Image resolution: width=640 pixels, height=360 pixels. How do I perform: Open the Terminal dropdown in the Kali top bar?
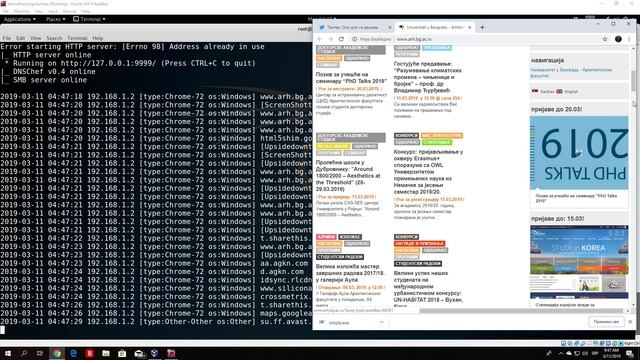[89, 19]
